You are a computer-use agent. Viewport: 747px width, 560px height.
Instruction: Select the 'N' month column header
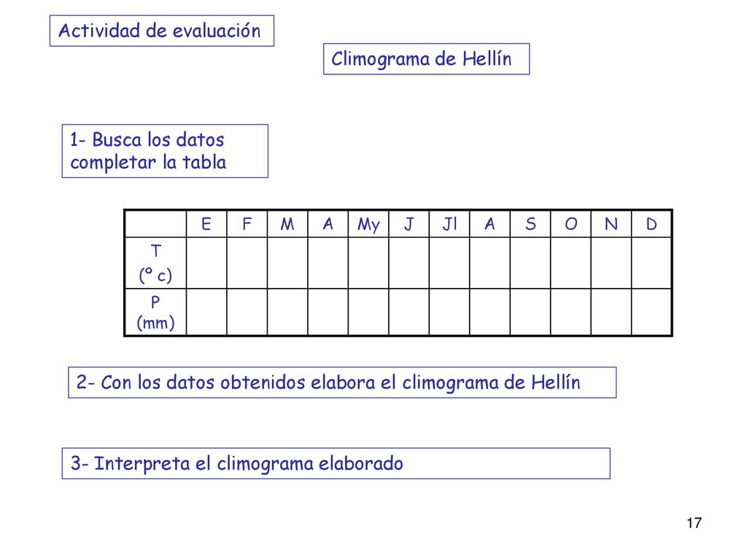point(611,224)
